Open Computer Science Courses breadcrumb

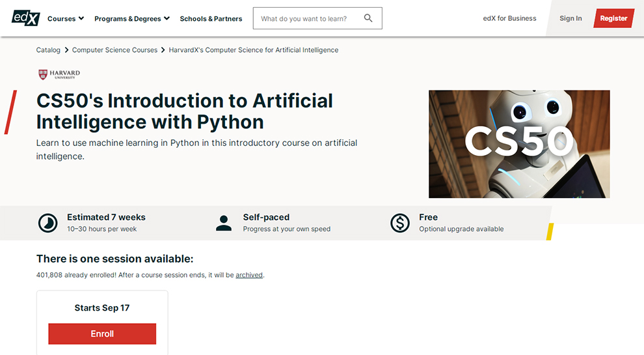[114, 50]
